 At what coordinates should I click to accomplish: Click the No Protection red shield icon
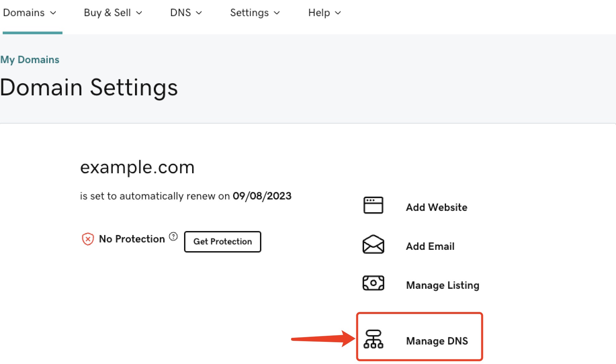88,239
